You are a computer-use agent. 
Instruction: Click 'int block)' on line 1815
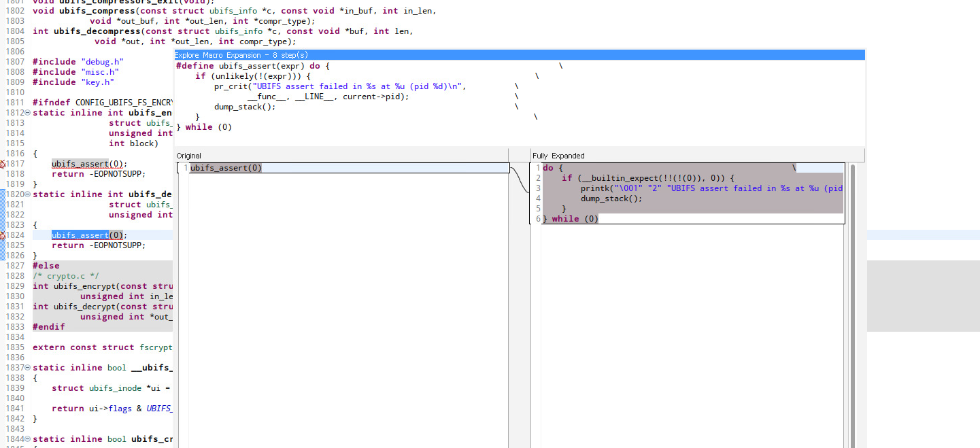(x=133, y=143)
